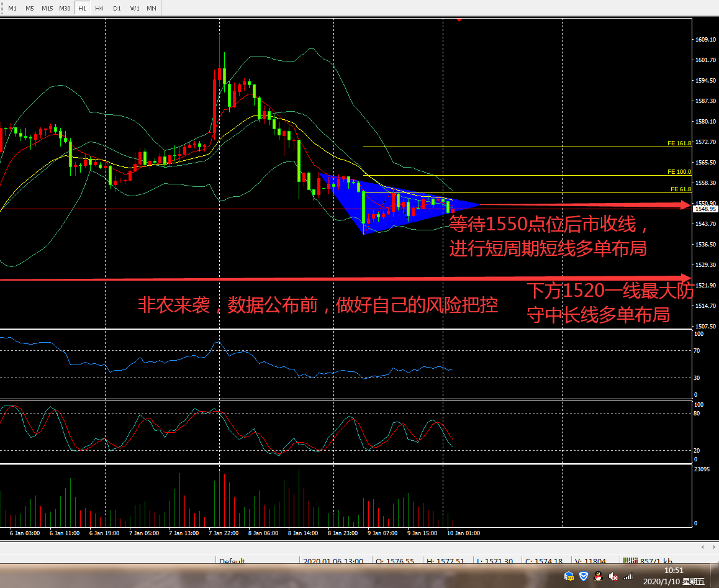Switch chart to M1 timeframe
Image resolution: width=719 pixels, height=588 pixels.
(12, 8)
